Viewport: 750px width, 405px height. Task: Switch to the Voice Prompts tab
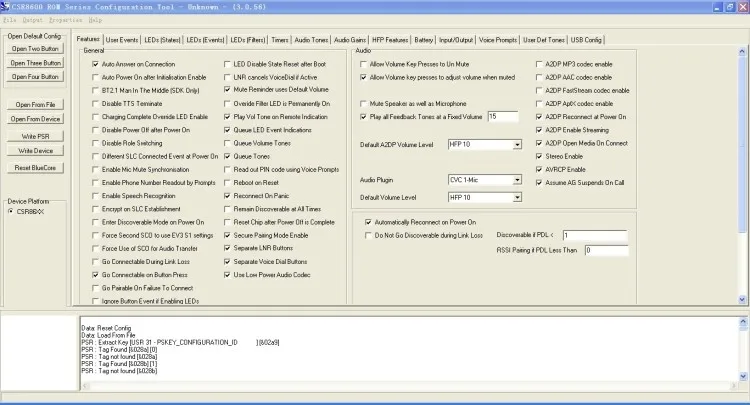[498, 40]
